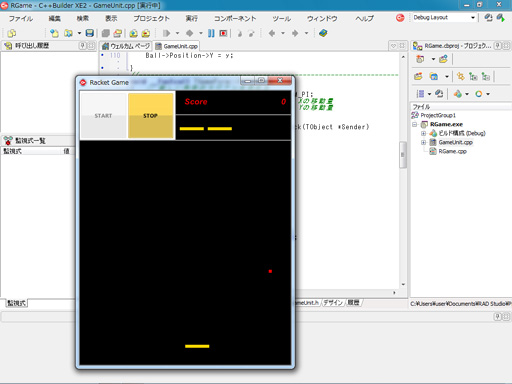This screenshot has height=384, width=512.
Task: Click the Set Debug Desktop icon
Action: 501,17
